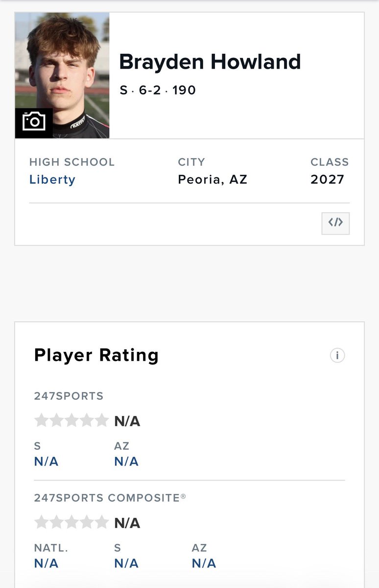Open the Player Rating info icon

pos(337,355)
